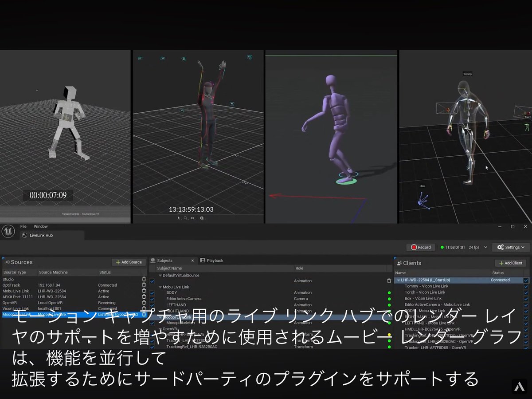
Task: Toggle the EditorActiveCamera subject checkbox
Action: (x=152, y=299)
